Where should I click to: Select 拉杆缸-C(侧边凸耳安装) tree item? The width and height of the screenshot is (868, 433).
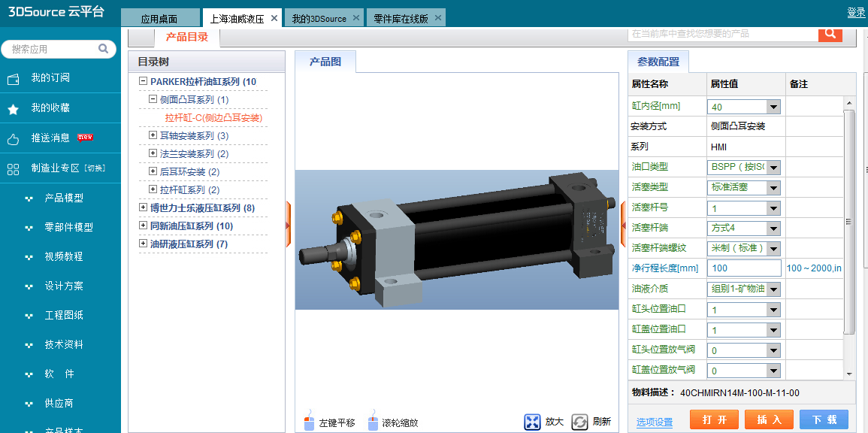213,117
